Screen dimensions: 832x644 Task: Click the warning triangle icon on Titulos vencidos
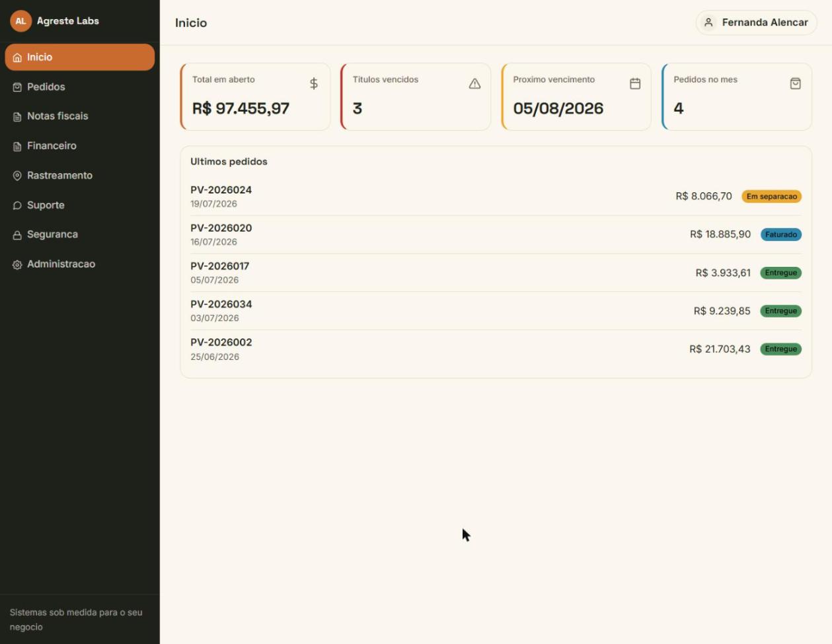pyautogui.click(x=474, y=84)
